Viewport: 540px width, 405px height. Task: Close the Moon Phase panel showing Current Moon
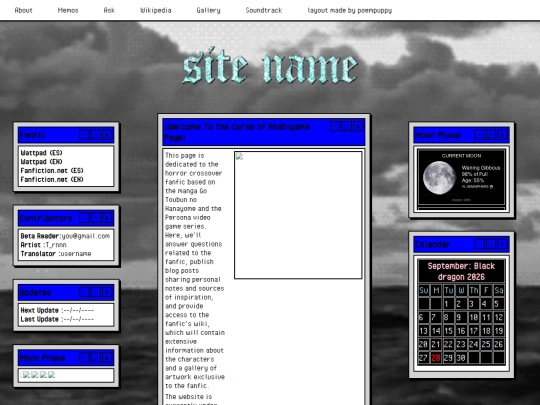[502, 135]
